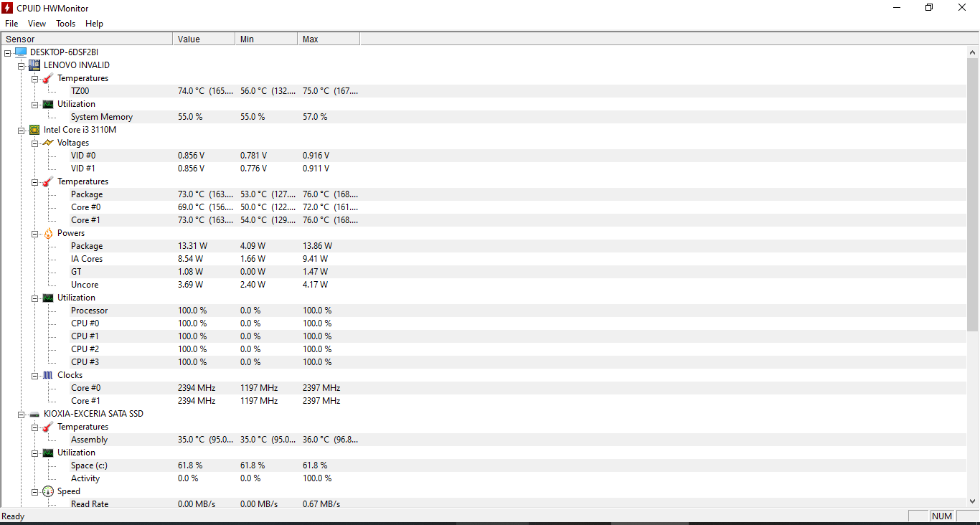
Task: Click the thermometer icon under Intel Core i3
Action: [x=48, y=181]
